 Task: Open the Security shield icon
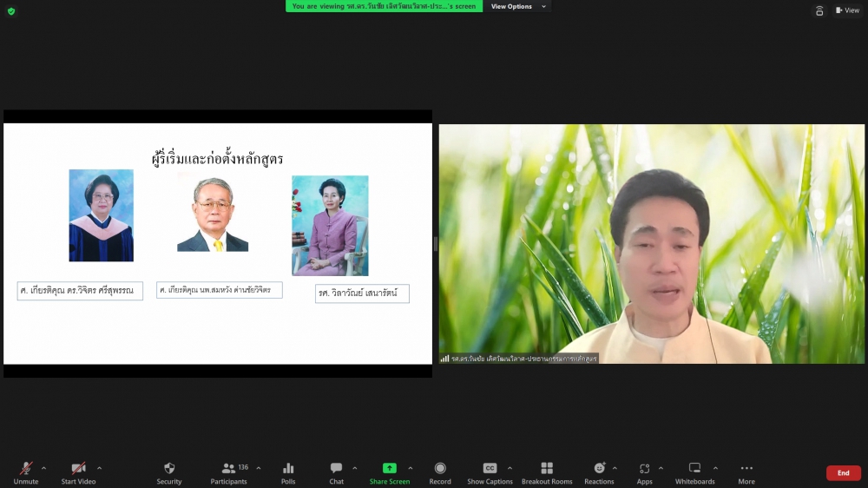(x=169, y=472)
